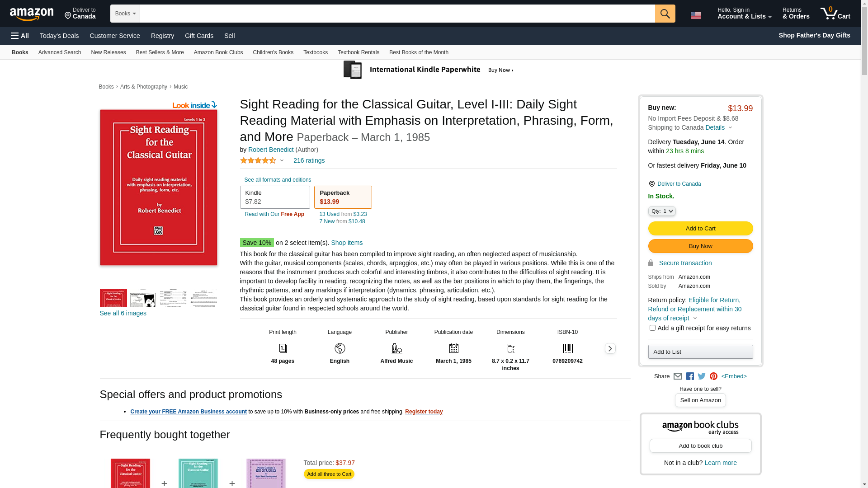Share this book via Twitter icon
The width and height of the screenshot is (868, 488).
pos(702,376)
